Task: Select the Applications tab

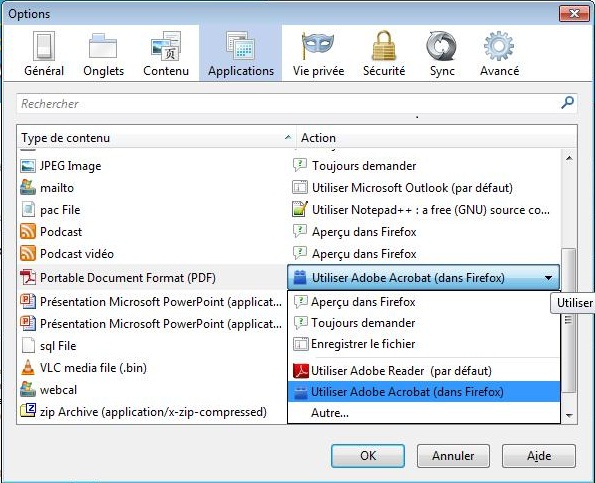Action: tap(241, 54)
